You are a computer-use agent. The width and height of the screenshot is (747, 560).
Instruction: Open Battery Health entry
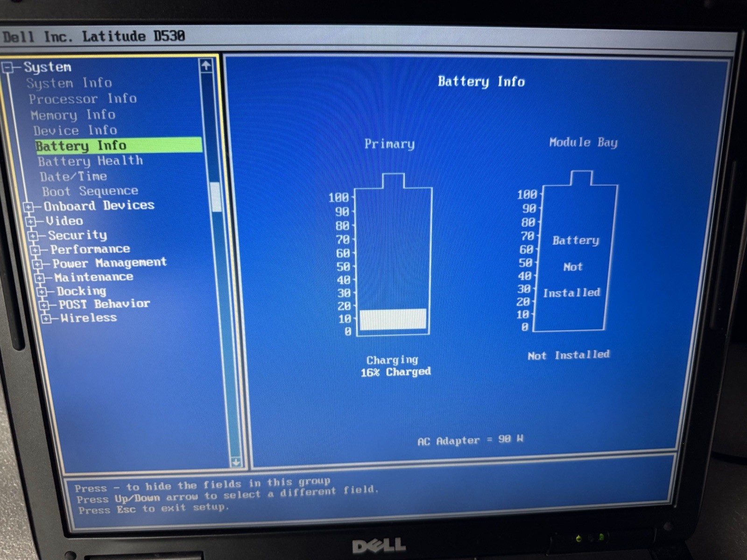pyautogui.click(x=90, y=161)
